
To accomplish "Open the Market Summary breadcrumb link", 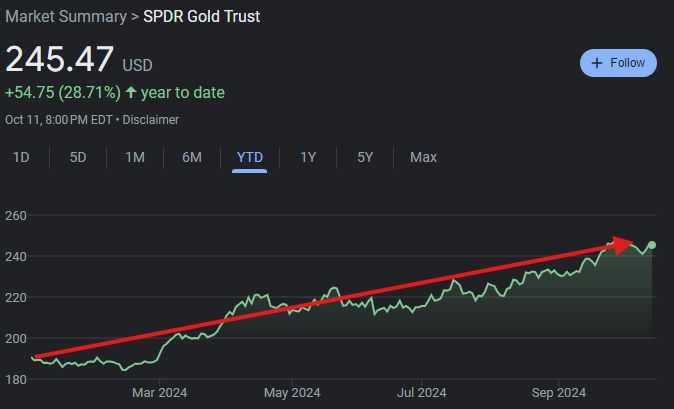I will (66, 16).
